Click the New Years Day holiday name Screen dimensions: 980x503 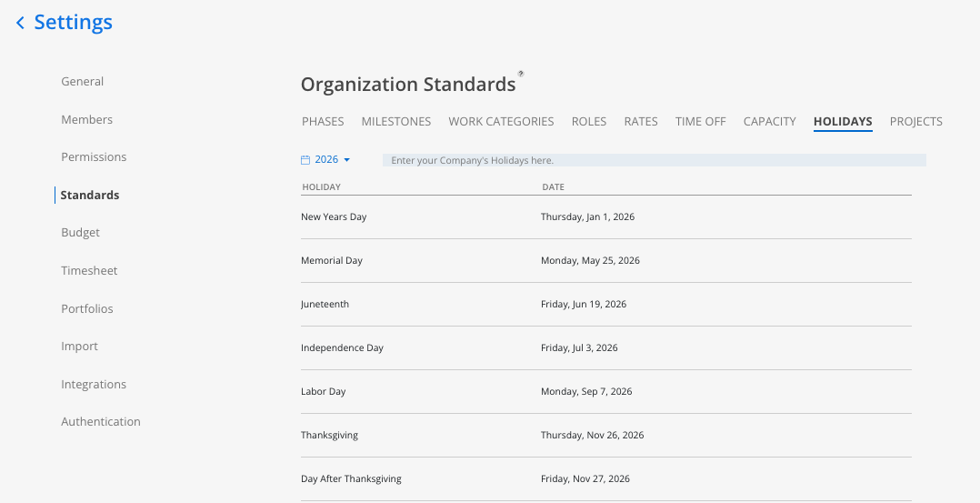(334, 217)
